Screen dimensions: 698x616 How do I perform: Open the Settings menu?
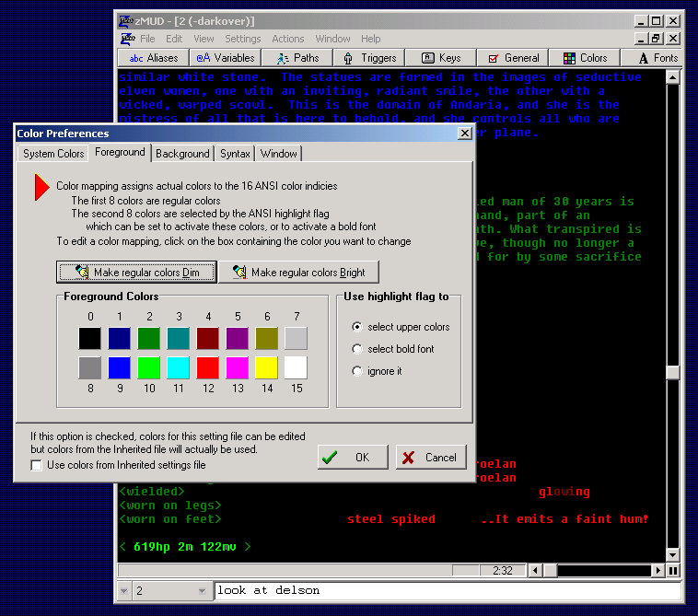point(242,39)
